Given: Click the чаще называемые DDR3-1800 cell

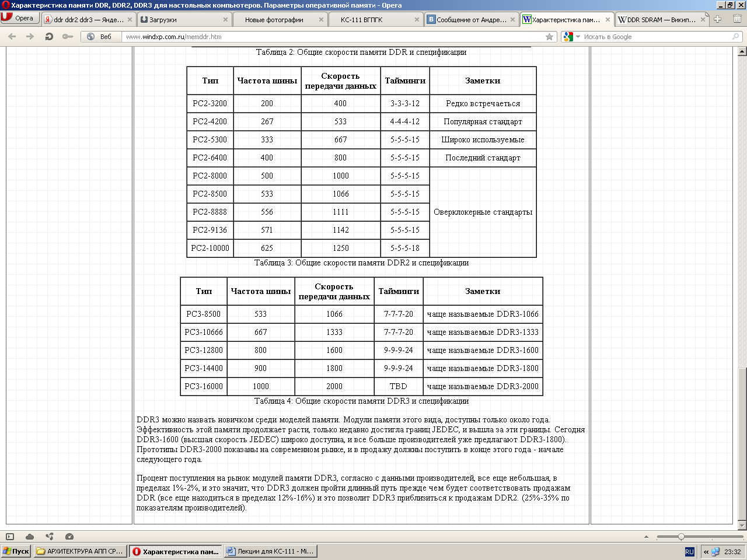Looking at the screenshot, I should 483,368.
